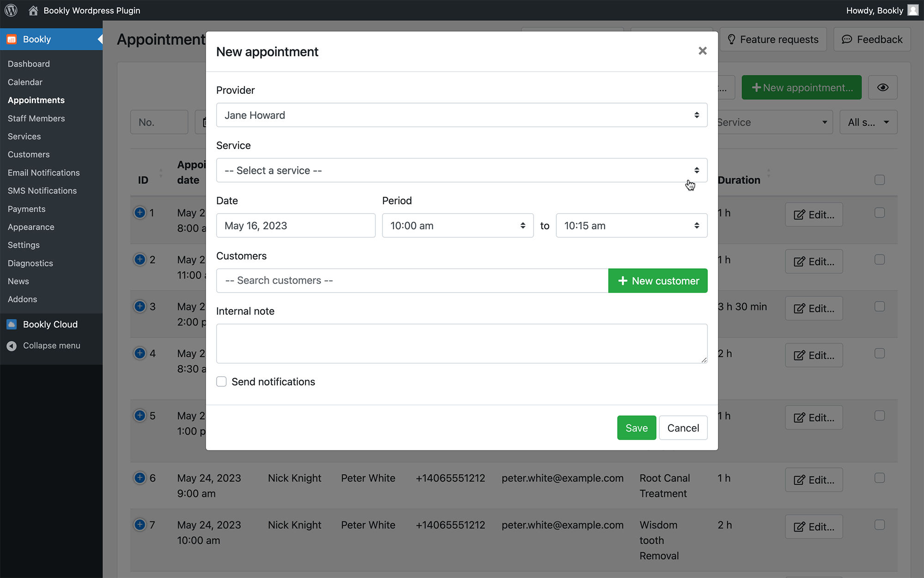Open the Settings menu item
924x578 pixels.
24,245
